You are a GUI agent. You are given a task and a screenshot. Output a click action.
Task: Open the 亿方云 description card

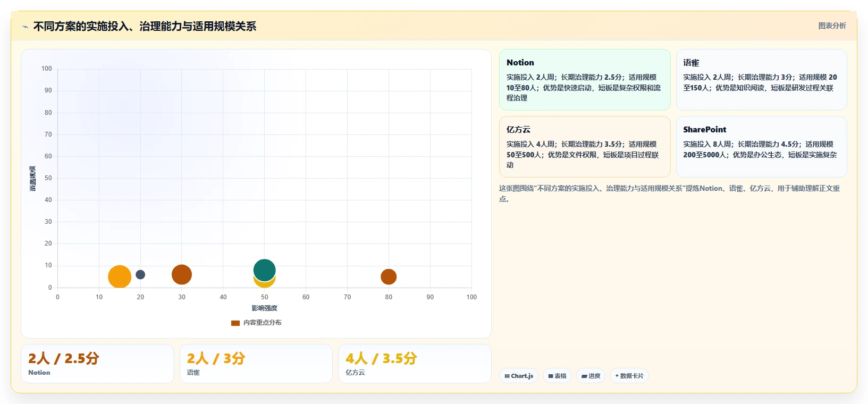(x=585, y=147)
